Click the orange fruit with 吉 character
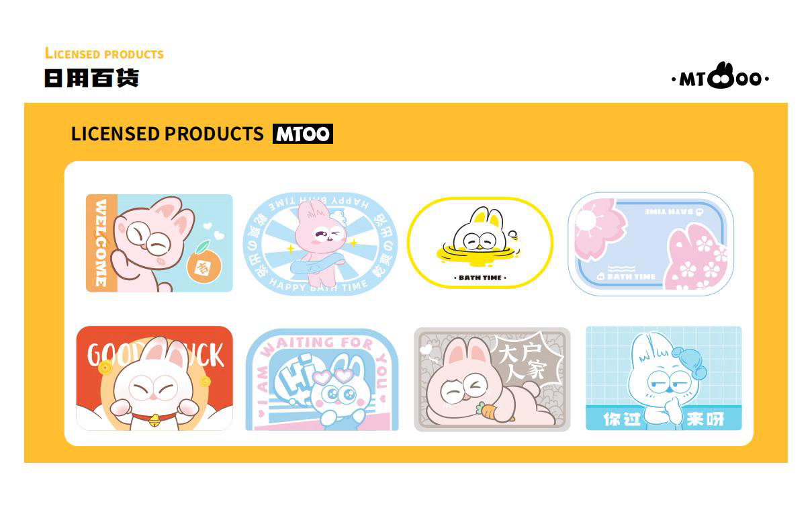 tap(201, 264)
